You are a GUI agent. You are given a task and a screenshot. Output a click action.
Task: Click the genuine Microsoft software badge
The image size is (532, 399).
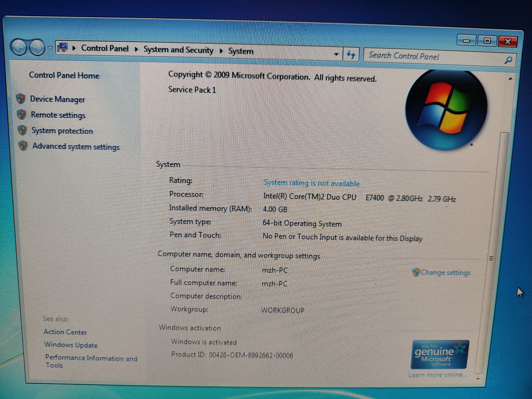pos(439,354)
